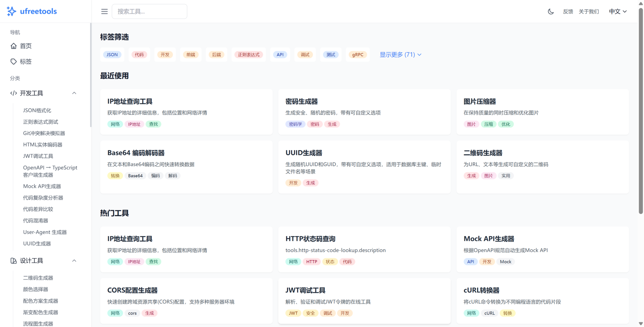The image size is (644, 327).
Task: Collapse the 设计工具 category chevron
Action: coord(74,261)
